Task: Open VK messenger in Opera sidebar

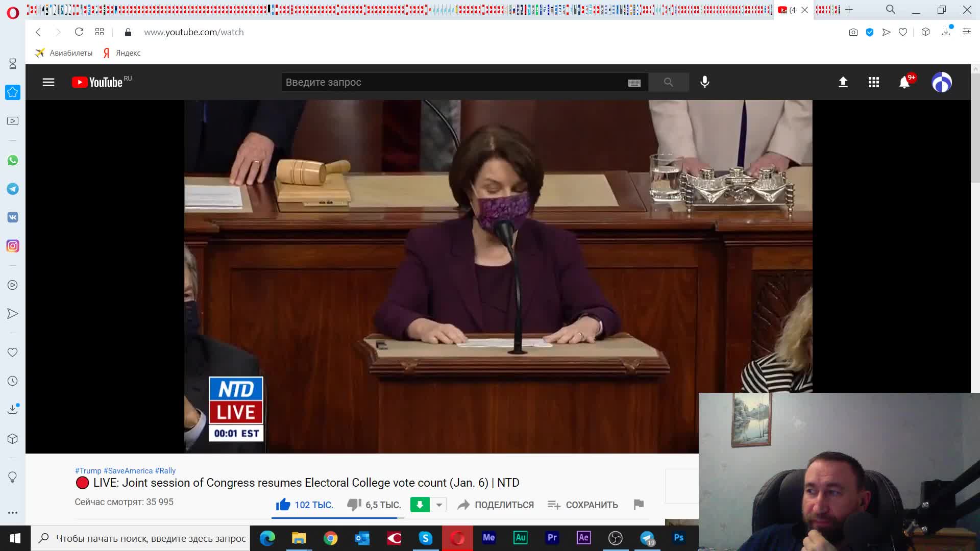Action: coord(13,217)
